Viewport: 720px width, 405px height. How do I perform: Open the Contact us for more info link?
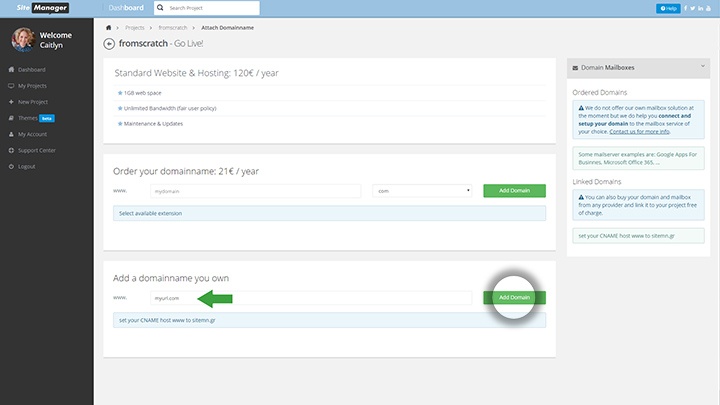click(639, 131)
